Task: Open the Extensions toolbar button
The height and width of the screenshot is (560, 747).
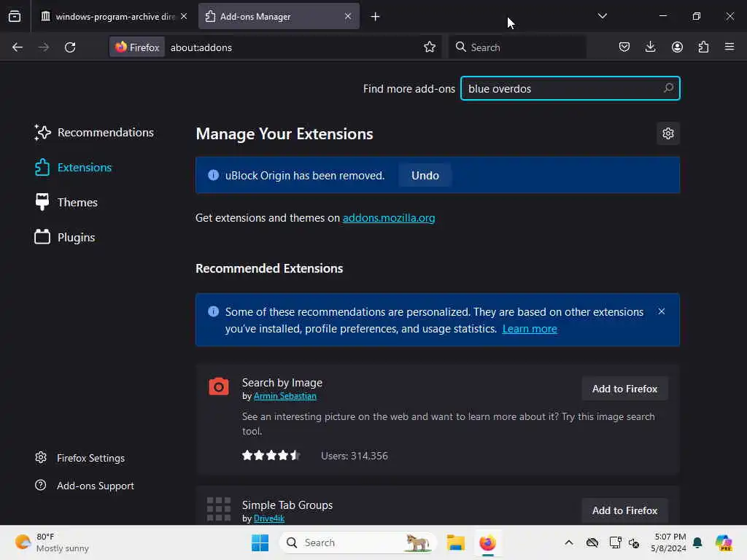Action: click(x=703, y=47)
